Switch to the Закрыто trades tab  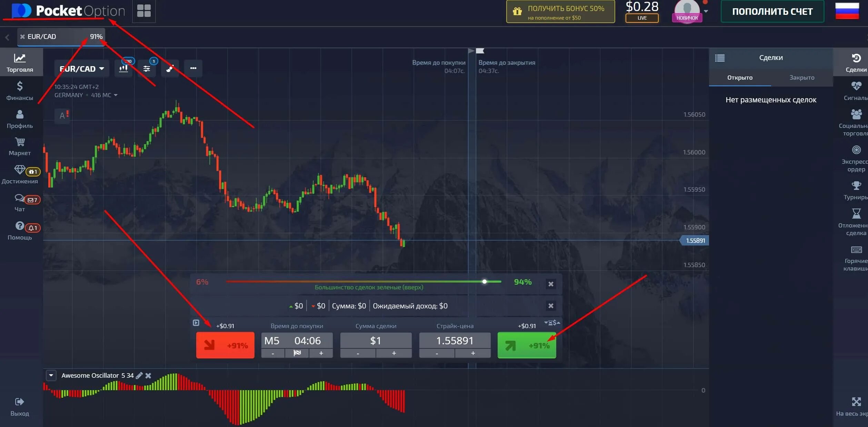802,78
